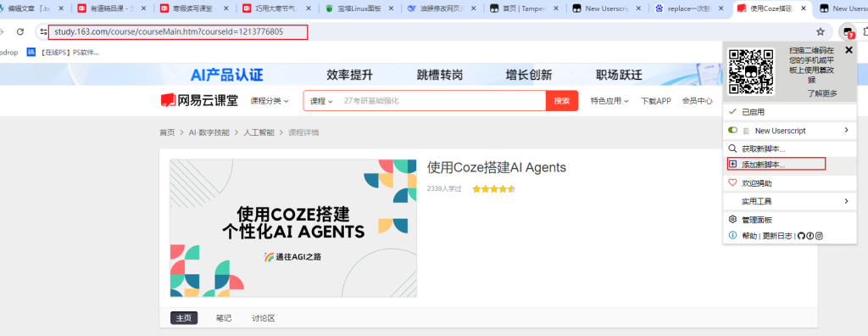Click the 跳槽转岗 banner text
Image resolution: width=868 pixels, height=336 pixels.
pyautogui.click(x=440, y=75)
